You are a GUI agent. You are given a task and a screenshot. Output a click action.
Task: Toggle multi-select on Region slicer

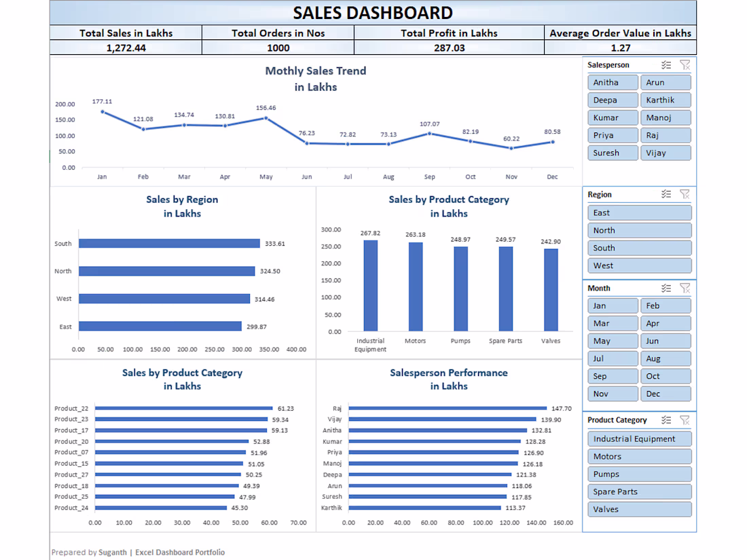tap(666, 194)
